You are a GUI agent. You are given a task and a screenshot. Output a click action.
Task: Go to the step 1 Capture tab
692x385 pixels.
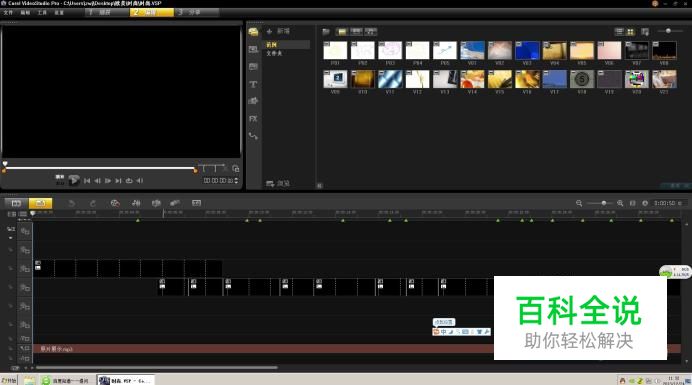(107, 12)
